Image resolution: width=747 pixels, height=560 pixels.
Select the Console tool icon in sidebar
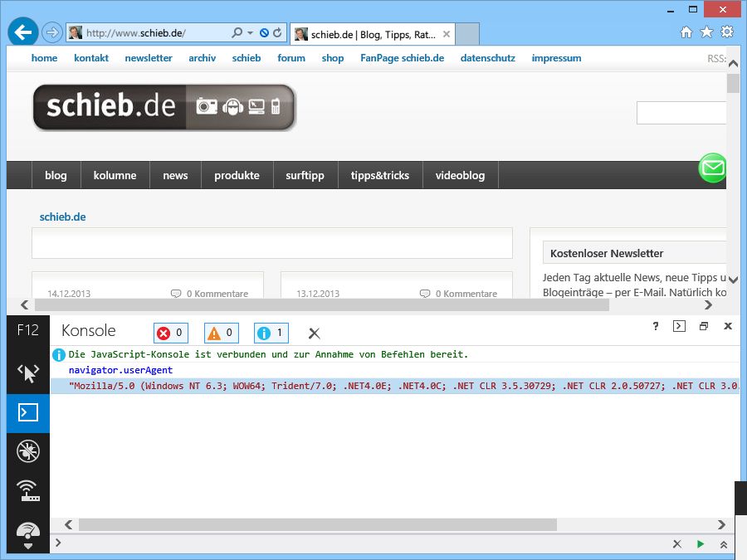pyautogui.click(x=28, y=412)
